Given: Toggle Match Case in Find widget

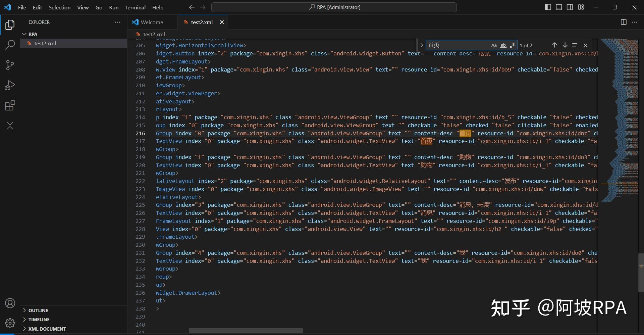Looking at the screenshot, I should [x=494, y=45].
